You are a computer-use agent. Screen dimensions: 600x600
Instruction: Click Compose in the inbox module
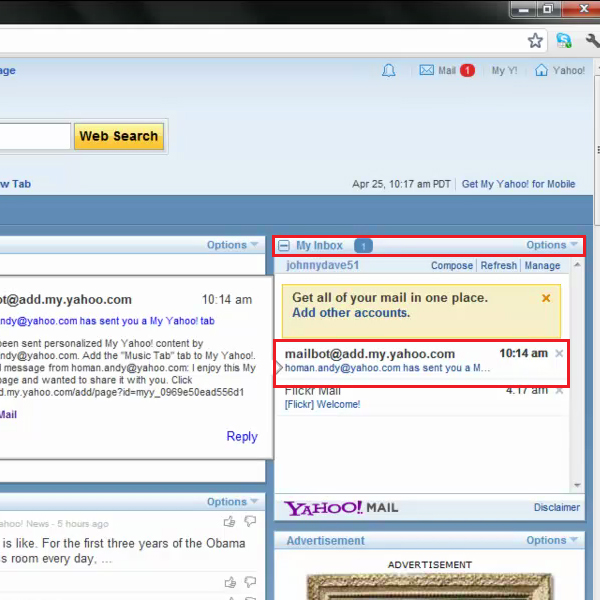pos(452,266)
